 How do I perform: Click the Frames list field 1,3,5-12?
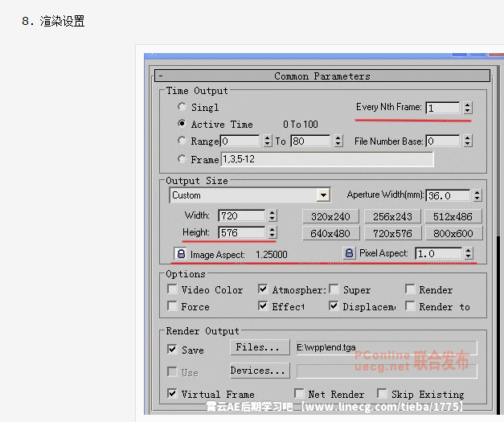click(327, 159)
